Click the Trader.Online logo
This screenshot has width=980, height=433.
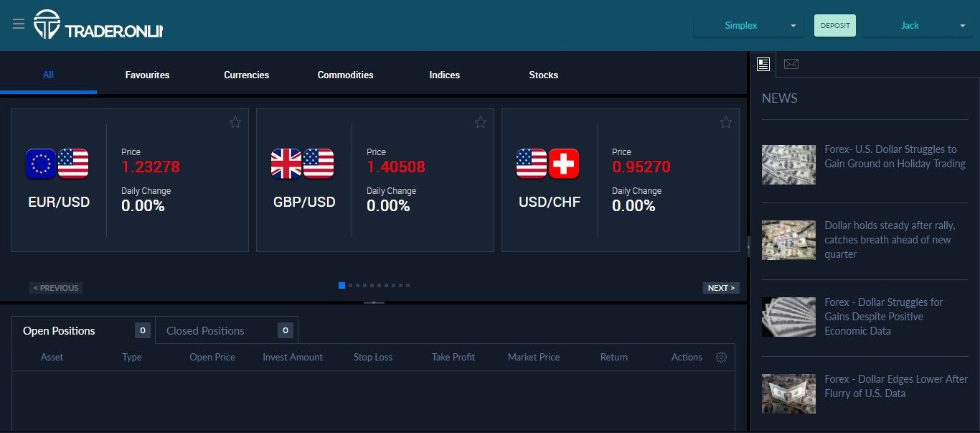coord(98,24)
